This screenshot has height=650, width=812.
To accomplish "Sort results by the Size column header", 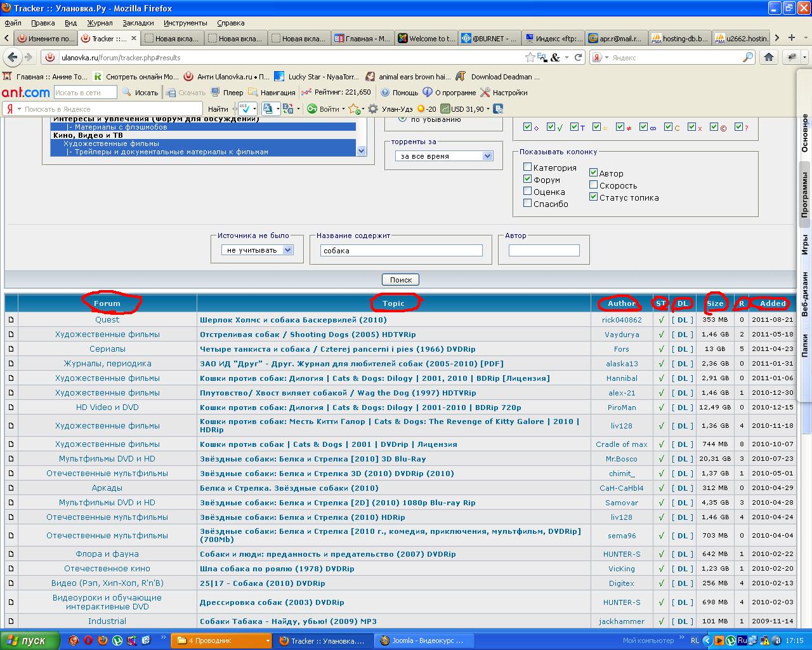I will click(715, 303).
